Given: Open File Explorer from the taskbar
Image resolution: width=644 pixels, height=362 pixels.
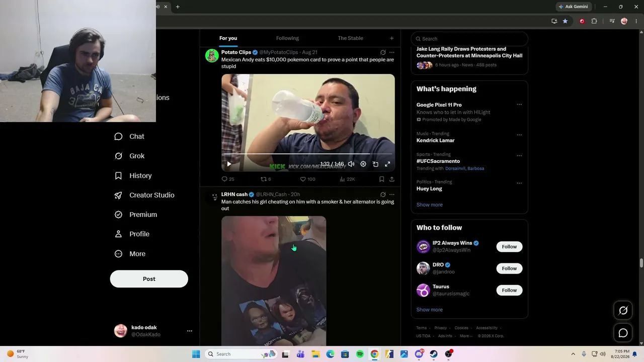Looking at the screenshot, I should point(315,354).
